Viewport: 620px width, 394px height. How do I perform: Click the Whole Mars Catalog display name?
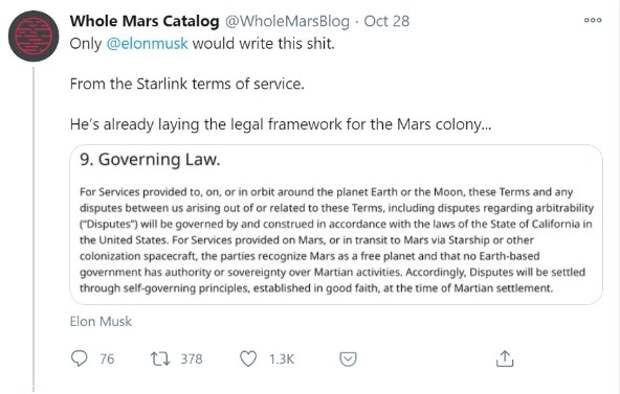coord(144,21)
